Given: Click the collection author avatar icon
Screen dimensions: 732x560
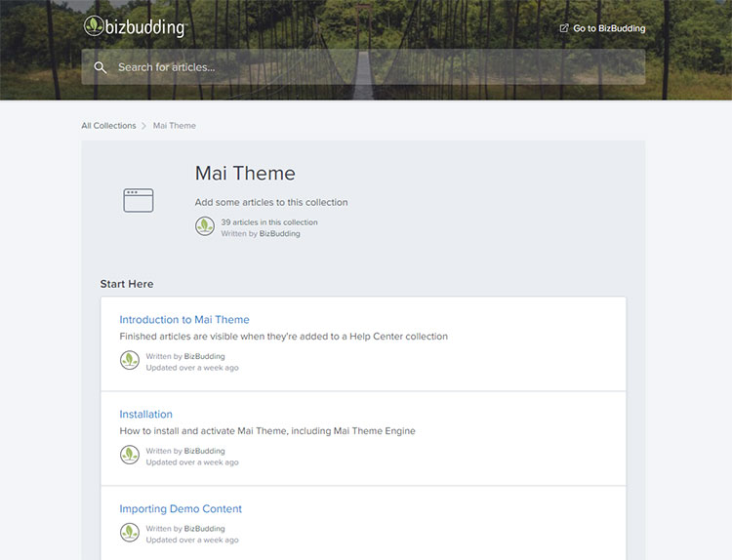Looking at the screenshot, I should pos(205,226).
